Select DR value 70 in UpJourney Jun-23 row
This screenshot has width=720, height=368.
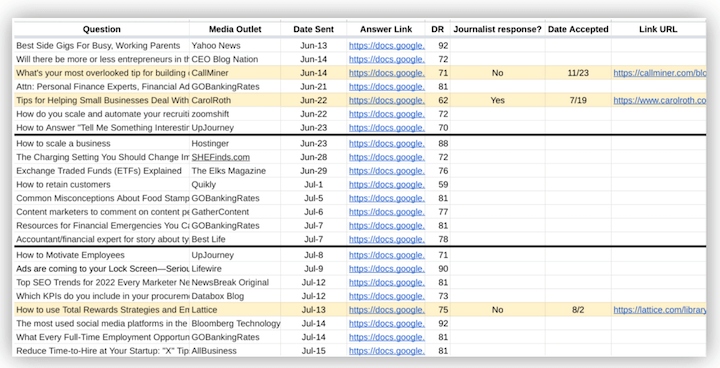438,128
